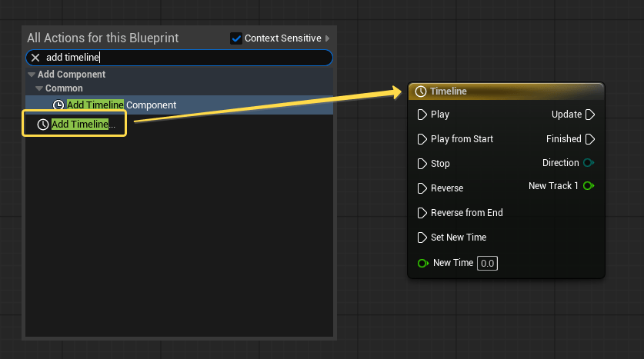This screenshot has height=359, width=644.
Task: Click the Stop execution pin
Action: [x=422, y=164]
